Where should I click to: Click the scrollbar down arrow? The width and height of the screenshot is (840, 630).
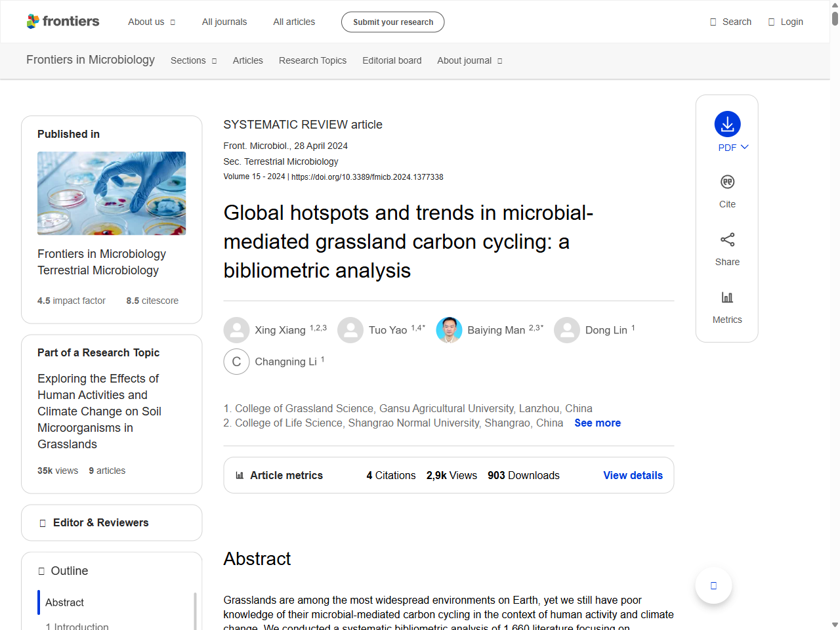point(835,625)
